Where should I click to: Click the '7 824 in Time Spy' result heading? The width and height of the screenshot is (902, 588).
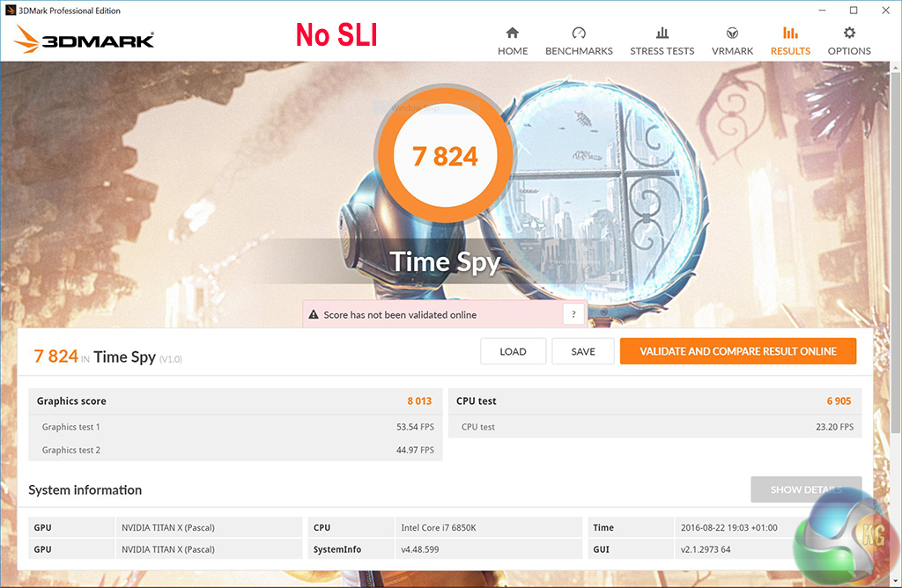[x=108, y=357]
